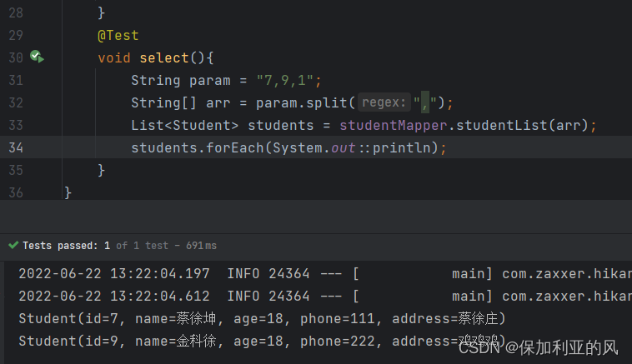Click the regex: parameter hint
Image resolution: width=632 pixels, height=364 pixels.
[385, 103]
